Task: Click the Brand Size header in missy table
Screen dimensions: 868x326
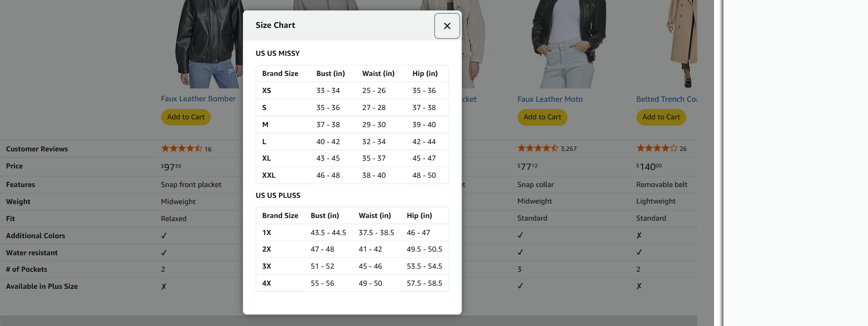Action: coord(280,73)
